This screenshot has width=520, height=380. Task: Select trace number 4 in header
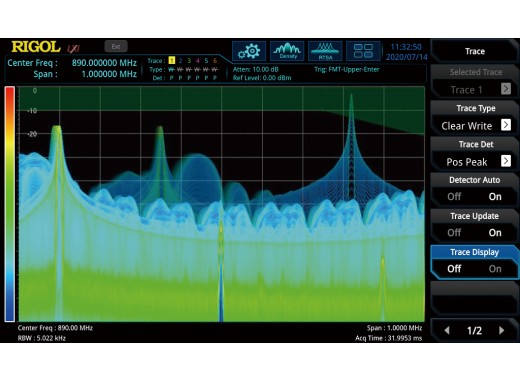(x=198, y=60)
